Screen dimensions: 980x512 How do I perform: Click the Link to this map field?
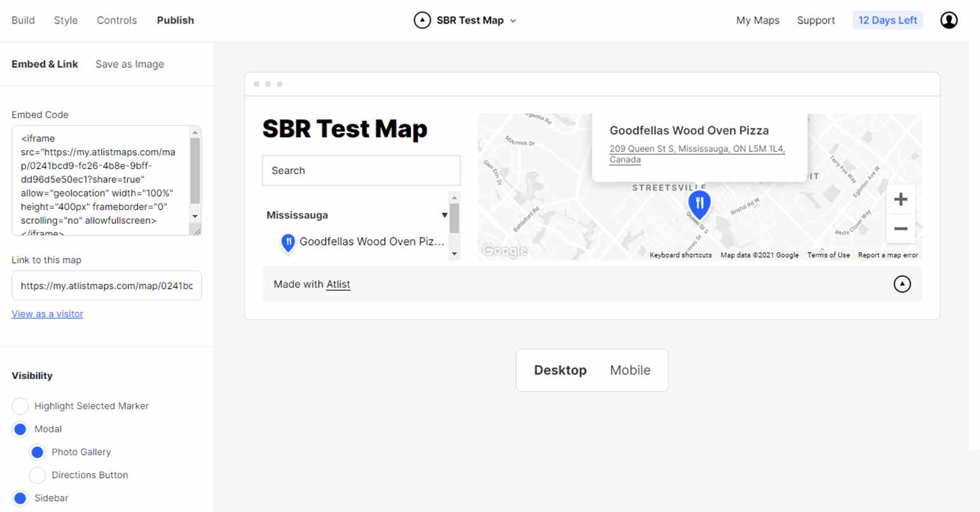106,286
